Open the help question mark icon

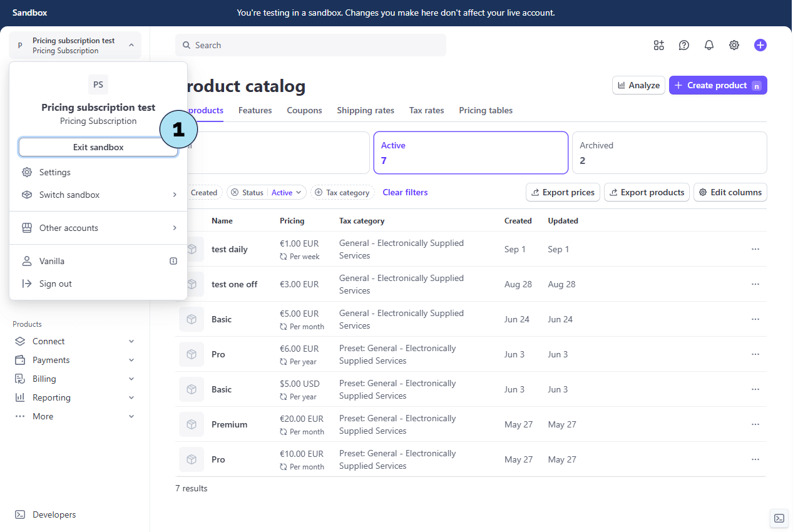click(x=684, y=45)
